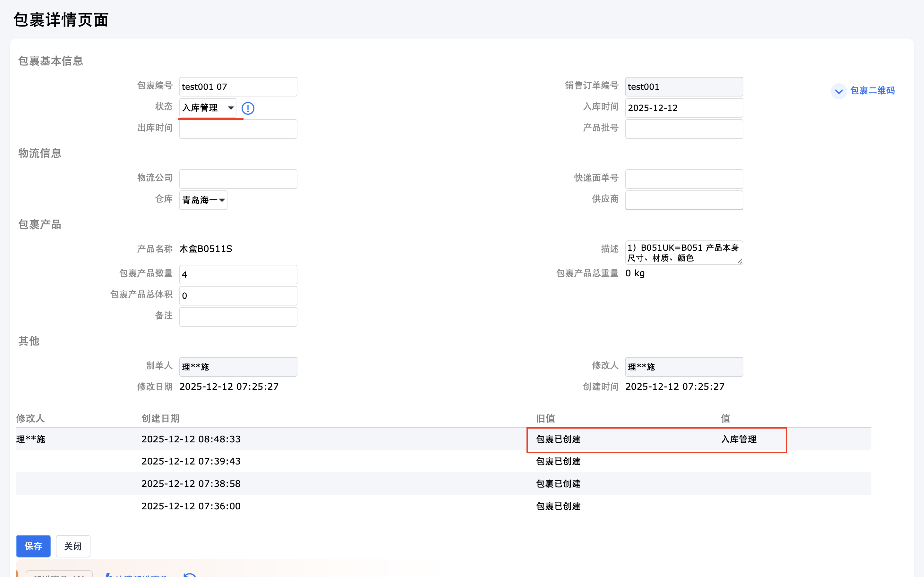The height and width of the screenshot is (577, 924).
Task: Open the 状态 dropdown showing 入库管理
Action: pyautogui.click(x=207, y=108)
